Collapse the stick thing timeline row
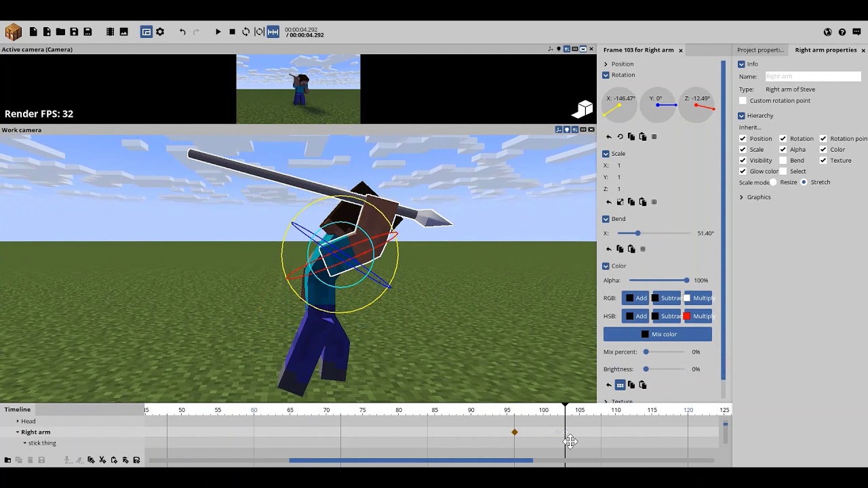The width and height of the screenshot is (868, 488). pyautogui.click(x=25, y=443)
